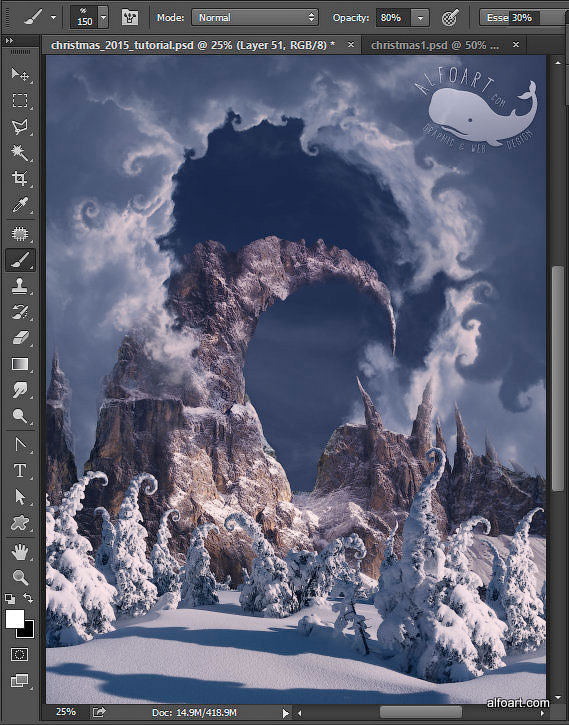
Task: Toggle Quick Mask mode
Action: [20, 654]
